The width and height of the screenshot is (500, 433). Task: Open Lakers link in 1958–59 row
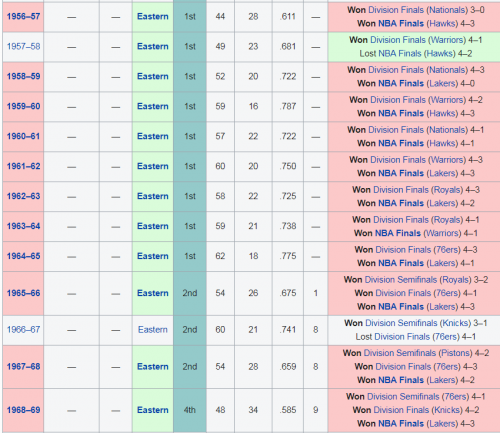pyautogui.click(x=442, y=84)
